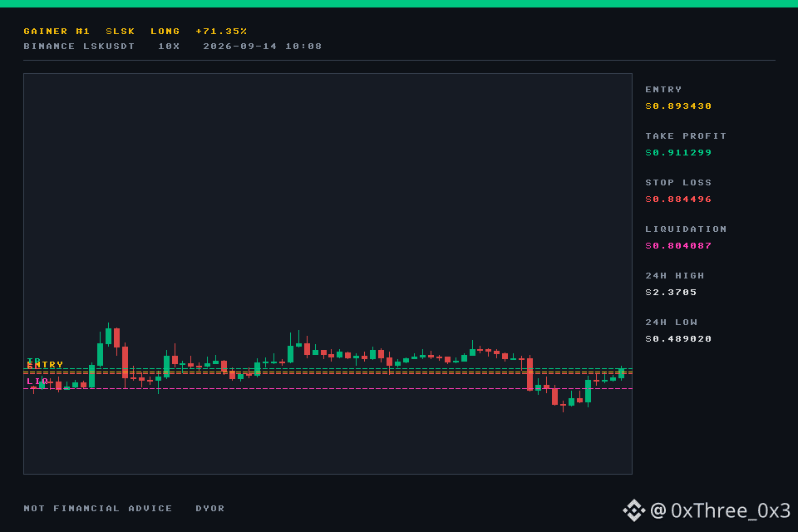The height and width of the screenshot is (532, 798).
Task: Click the magenta LIQ line label on chart
Action: pos(37,381)
